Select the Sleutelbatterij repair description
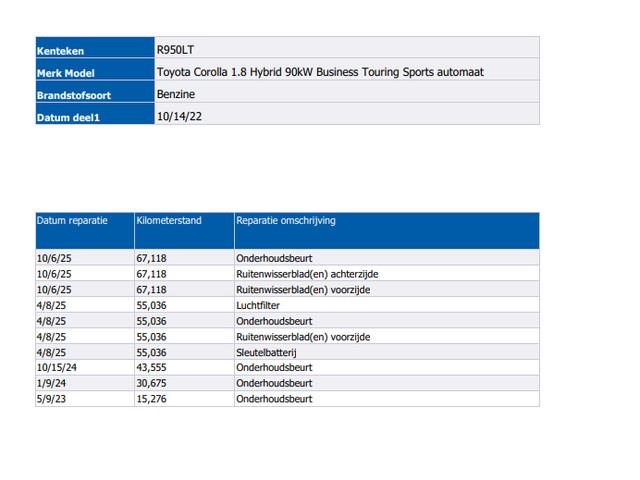Image resolution: width=640 pixels, height=480 pixels. tap(266, 352)
